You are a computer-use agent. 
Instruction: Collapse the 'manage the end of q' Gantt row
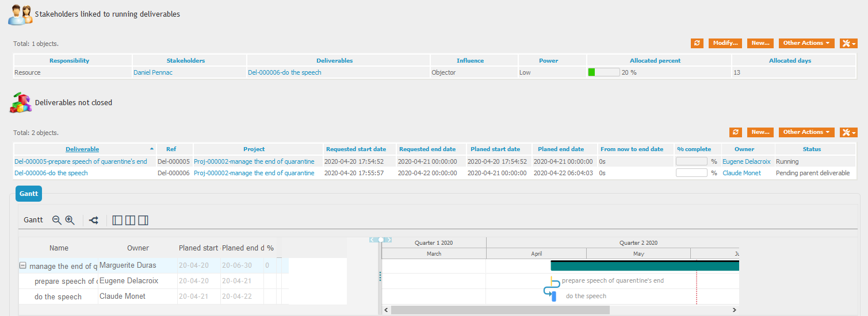23,266
